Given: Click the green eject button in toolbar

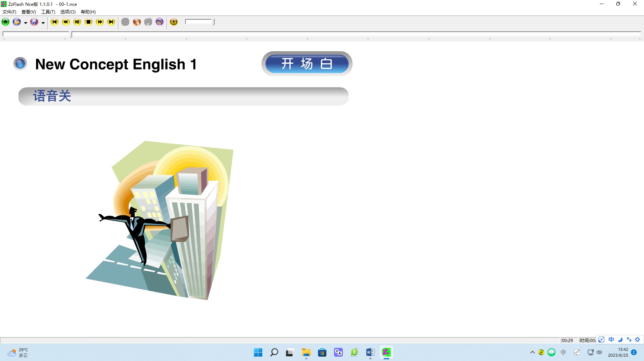Looking at the screenshot, I should (x=5, y=22).
